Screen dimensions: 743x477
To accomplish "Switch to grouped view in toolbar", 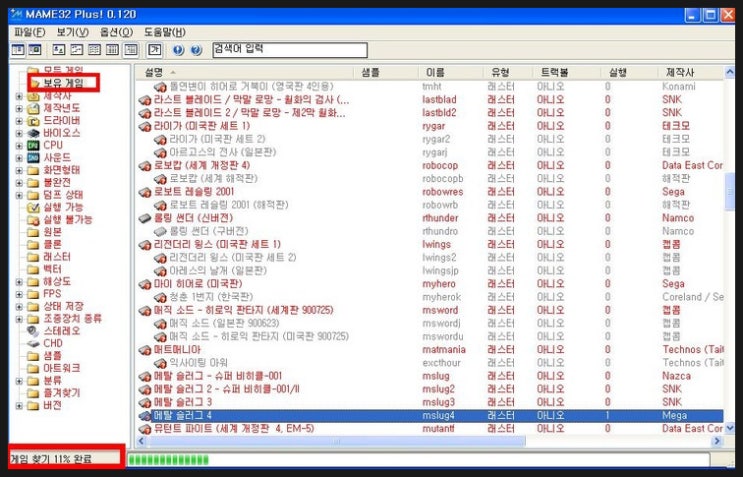I will 130,49.
